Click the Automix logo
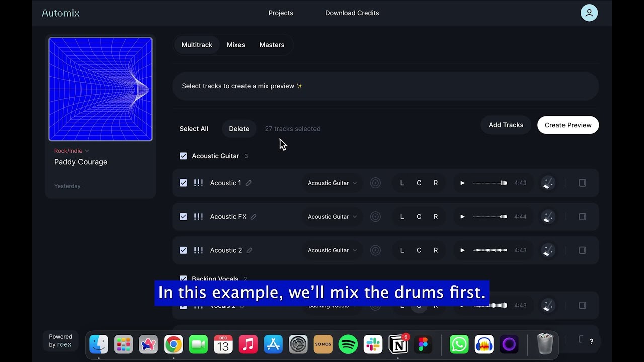The width and height of the screenshot is (644, 362). tap(61, 13)
